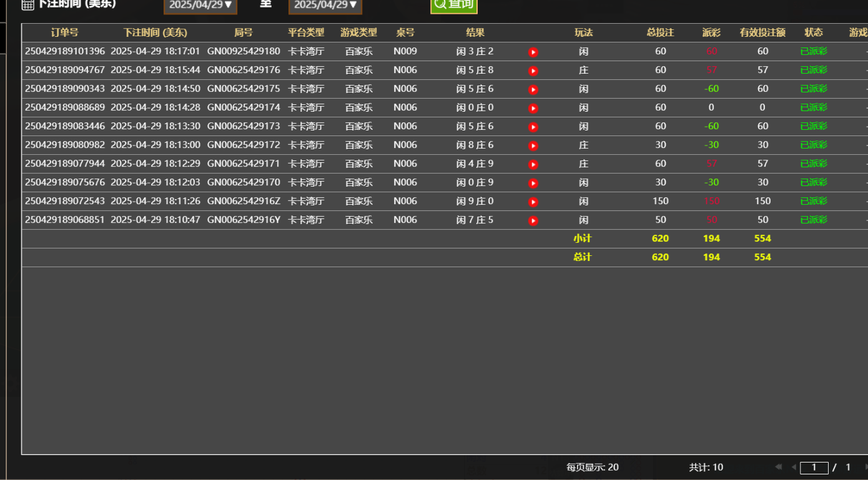Viewport: 868px width, 480px height.
Task: Jump to first page with the double-arrow icon
Action: point(778,467)
